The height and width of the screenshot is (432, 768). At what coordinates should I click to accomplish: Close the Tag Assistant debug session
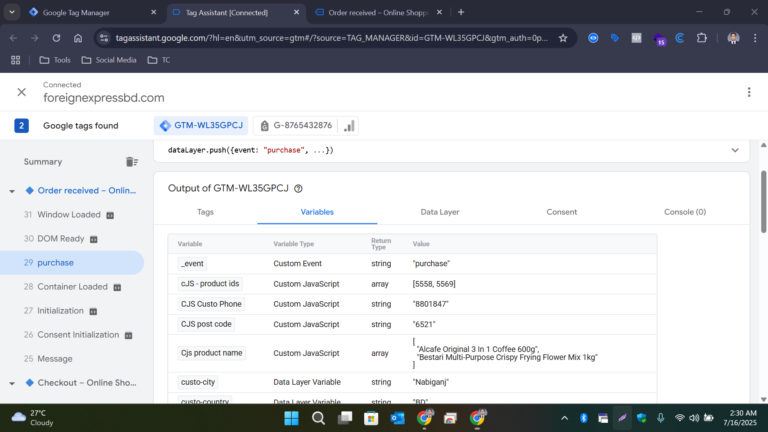point(21,92)
